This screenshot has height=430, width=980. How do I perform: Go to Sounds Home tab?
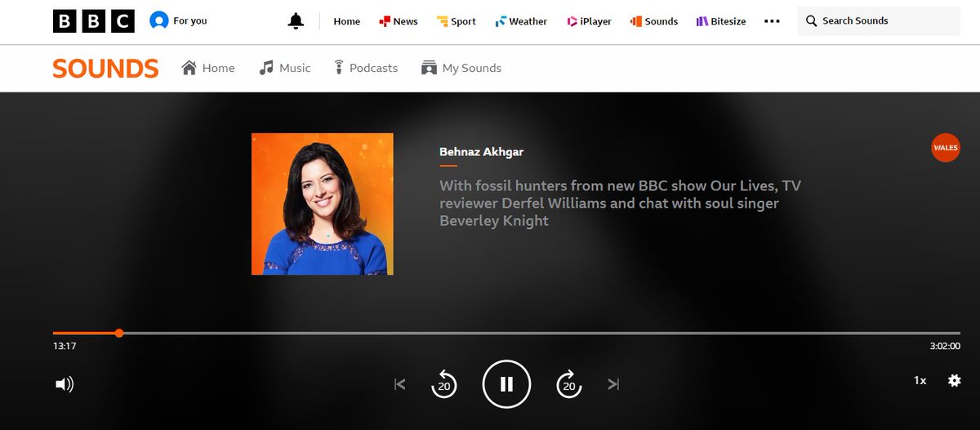click(x=208, y=68)
